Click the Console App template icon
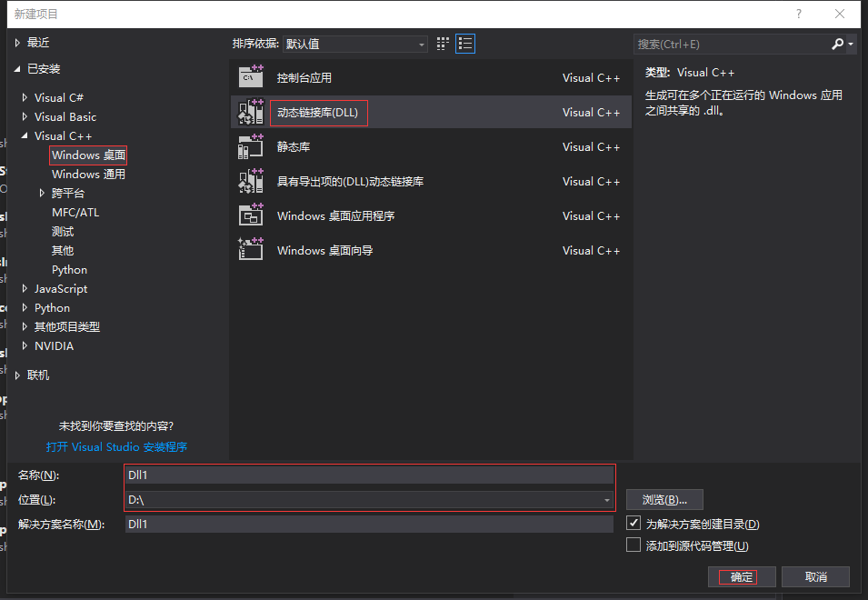Image resolution: width=868 pixels, height=600 pixels. tap(251, 76)
